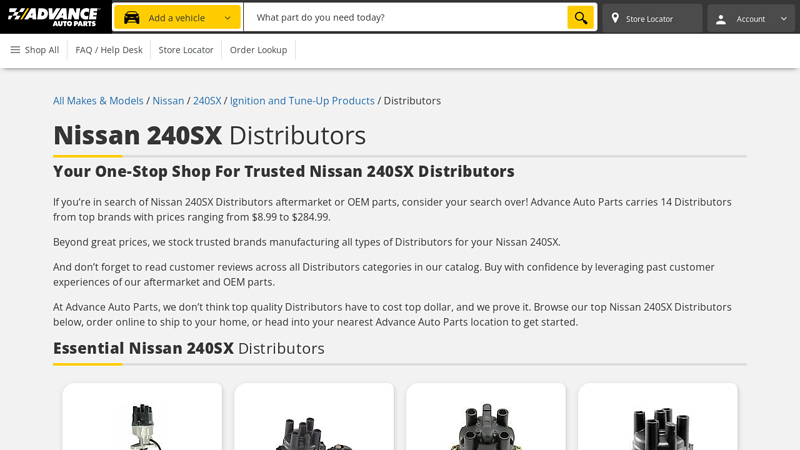The height and width of the screenshot is (450, 800).
Task: Go to All Makes & Models breadcrumb
Action: point(98,101)
